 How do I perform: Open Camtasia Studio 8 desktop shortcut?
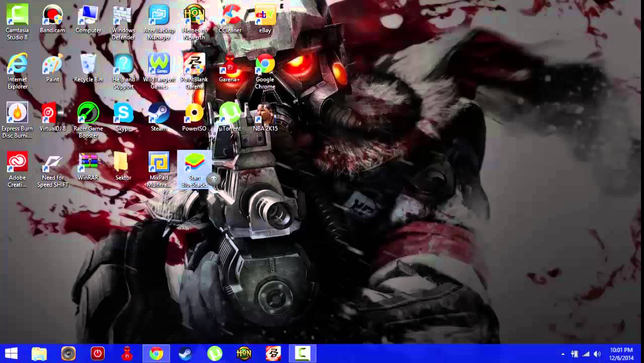[x=17, y=22]
